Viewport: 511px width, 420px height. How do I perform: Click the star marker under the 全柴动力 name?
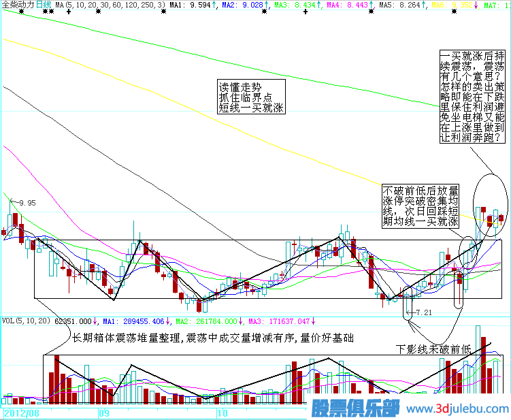tap(21, 12)
